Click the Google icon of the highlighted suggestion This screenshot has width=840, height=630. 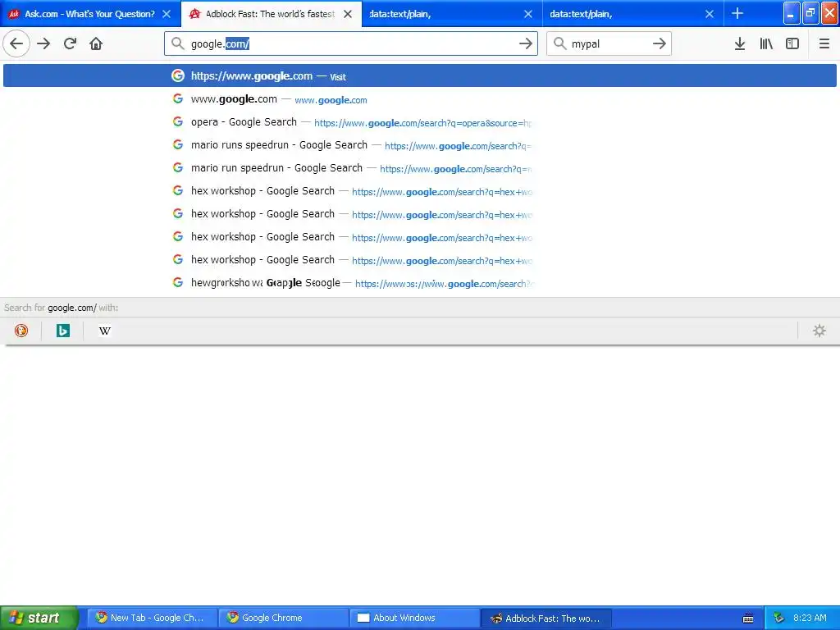178,75
